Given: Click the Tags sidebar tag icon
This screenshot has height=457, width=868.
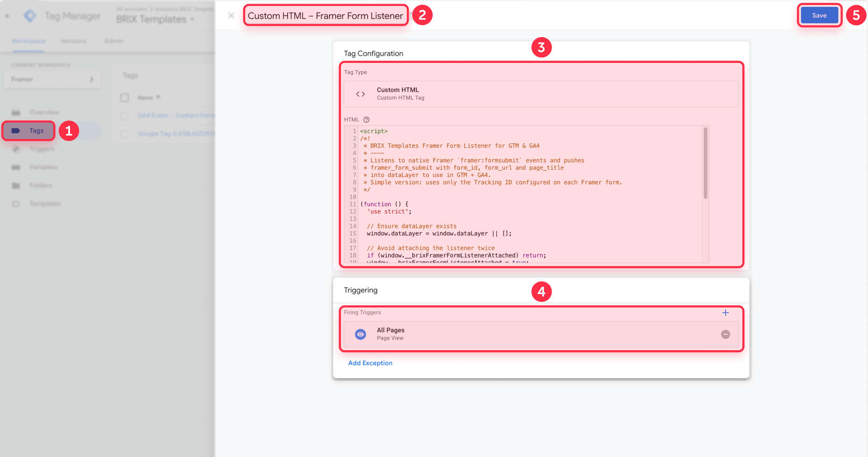Looking at the screenshot, I should [x=16, y=131].
